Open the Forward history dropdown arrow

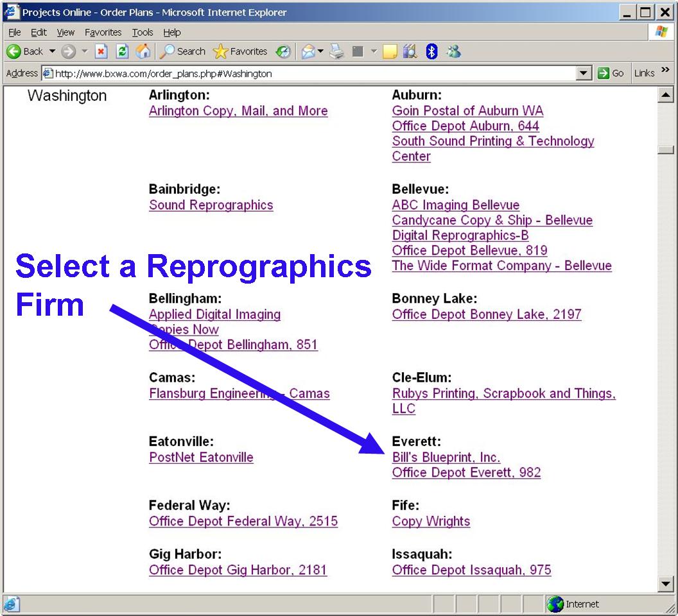coord(85,51)
